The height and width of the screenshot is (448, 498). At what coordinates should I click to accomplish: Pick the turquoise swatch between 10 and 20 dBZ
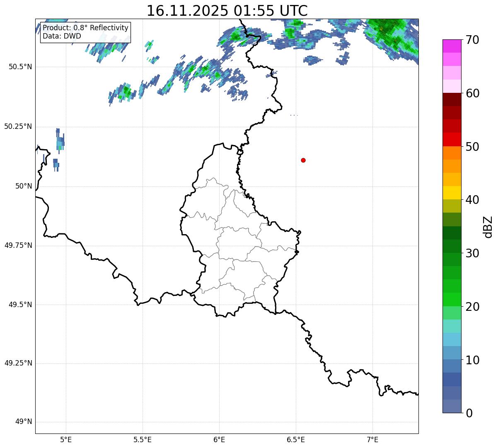click(452, 326)
